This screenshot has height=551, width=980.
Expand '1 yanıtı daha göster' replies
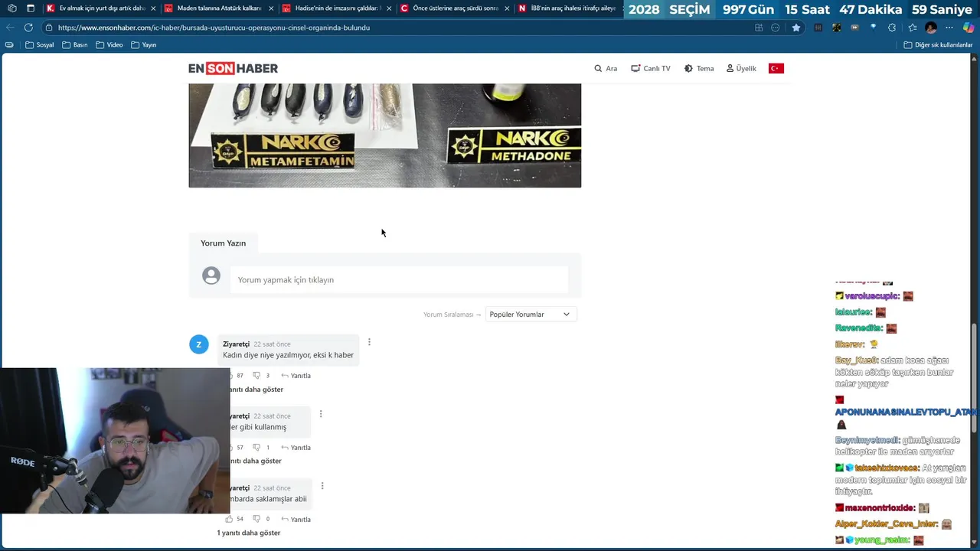pyautogui.click(x=248, y=533)
